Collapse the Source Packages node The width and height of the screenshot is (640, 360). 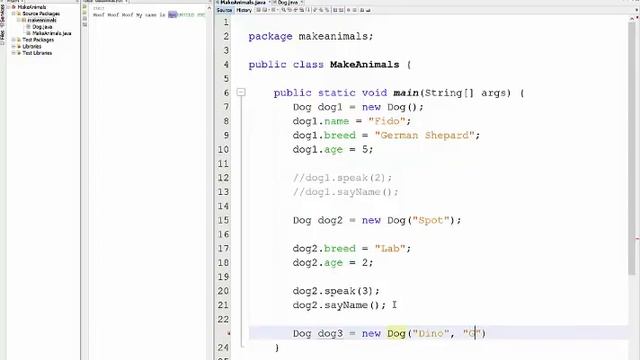tap(13, 13)
